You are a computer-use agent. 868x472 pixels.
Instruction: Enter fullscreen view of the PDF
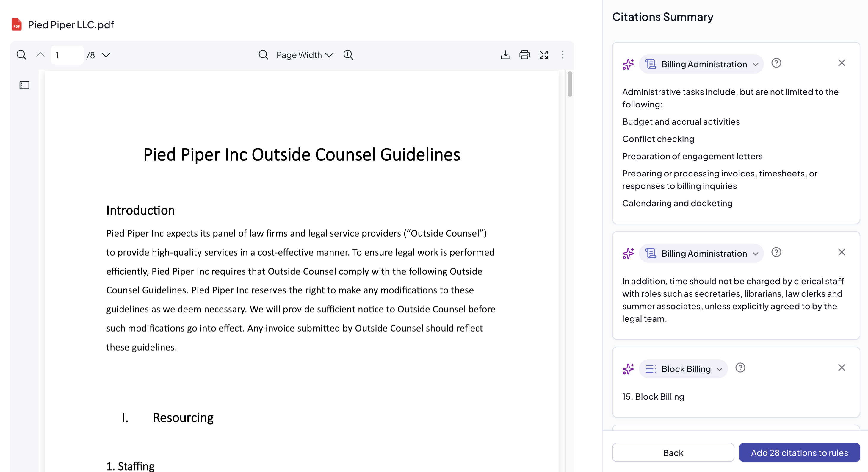tap(543, 55)
